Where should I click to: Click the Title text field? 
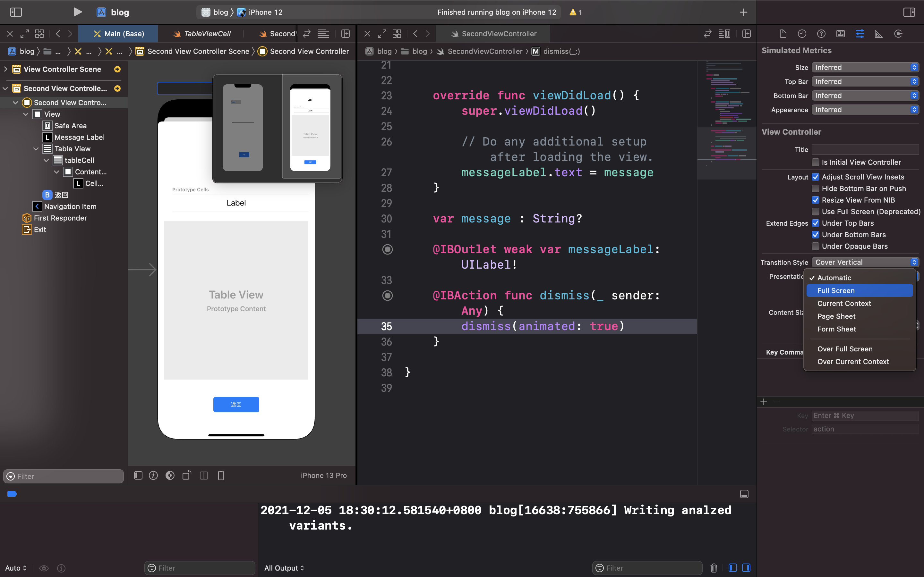click(864, 150)
